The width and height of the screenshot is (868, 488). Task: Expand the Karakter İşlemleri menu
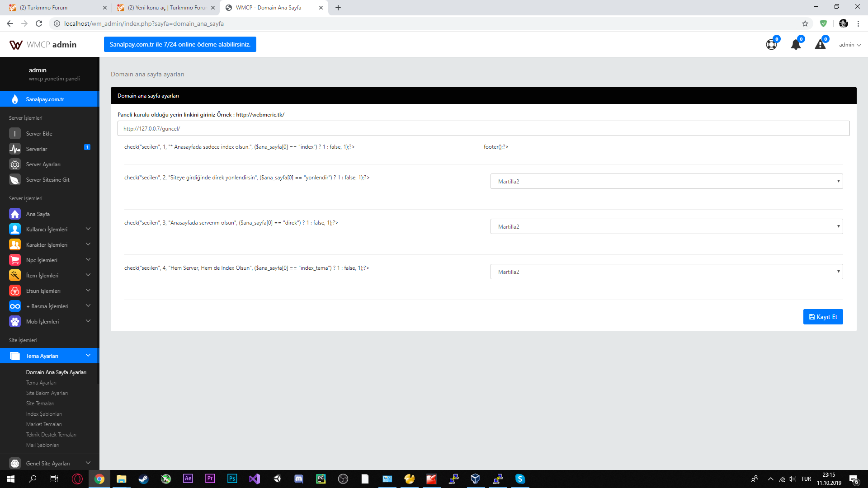[x=88, y=244]
